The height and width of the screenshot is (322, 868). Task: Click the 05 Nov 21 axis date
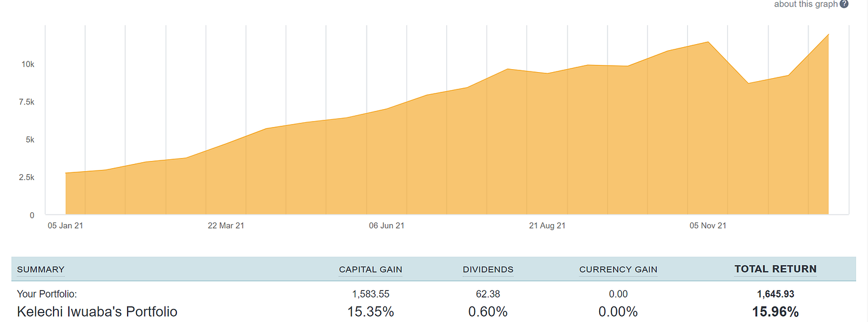click(708, 226)
